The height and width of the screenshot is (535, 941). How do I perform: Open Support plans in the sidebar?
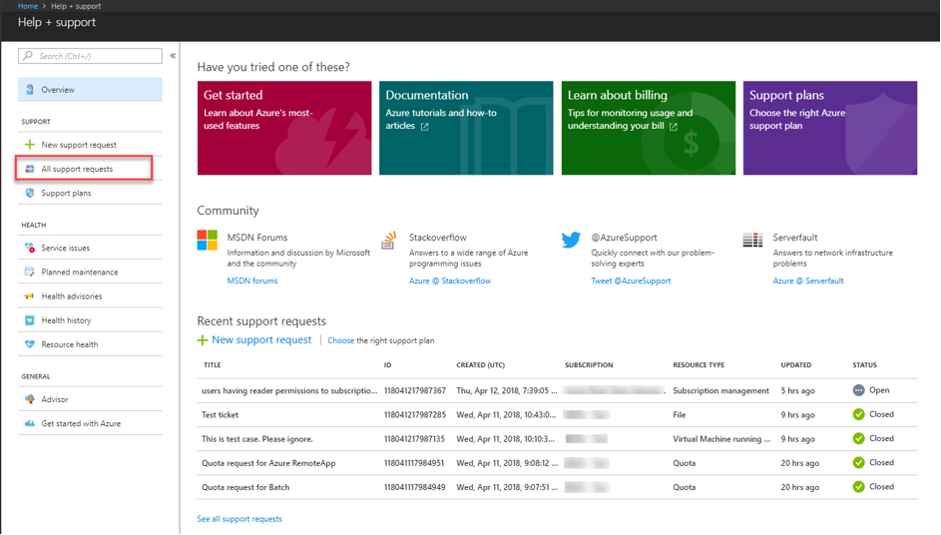(66, 193)
